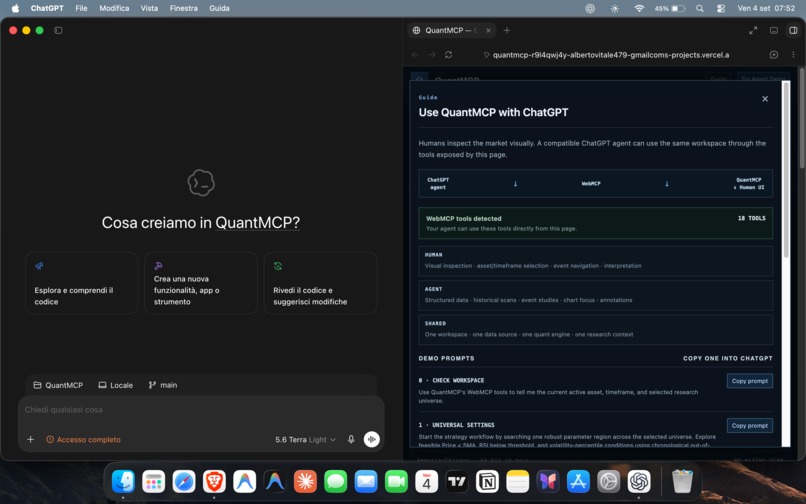Open ChatGPT app from the dock
Screen dimensions: 806x504
tap(639, 481)
